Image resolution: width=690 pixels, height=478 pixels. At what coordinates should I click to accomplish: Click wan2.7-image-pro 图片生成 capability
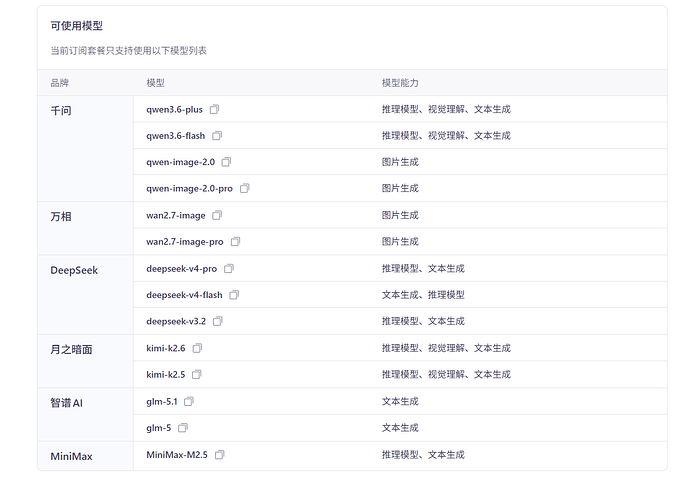[400, 242]
